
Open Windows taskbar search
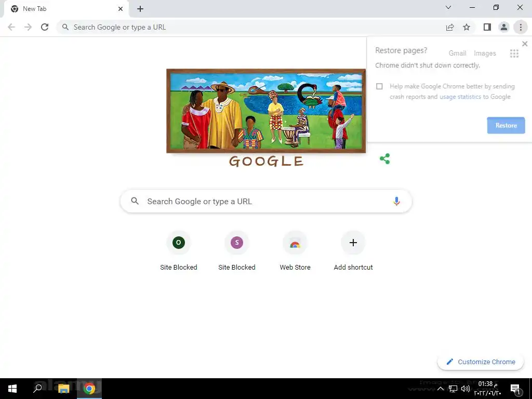click(x=37, y=389)
